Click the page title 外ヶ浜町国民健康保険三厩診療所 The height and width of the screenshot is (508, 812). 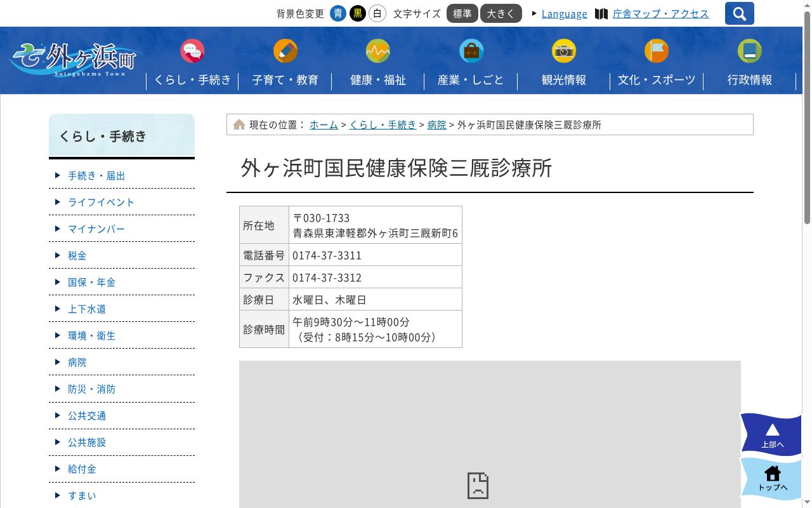click(396, 168)
